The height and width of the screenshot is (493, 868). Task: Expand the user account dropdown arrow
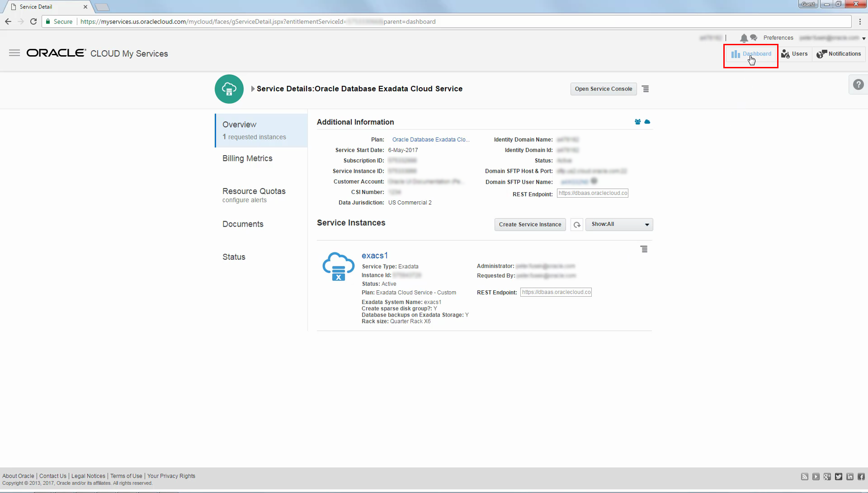click(x=863, y=38)
